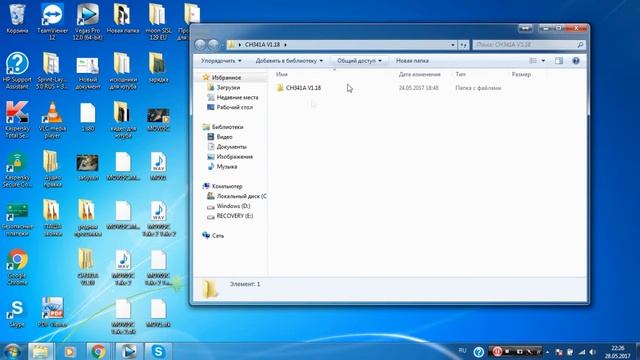The width and height of the screenshot is (640, 360).
Task: Open Windows Media Player taskbar icon
Action: (69, 351)
